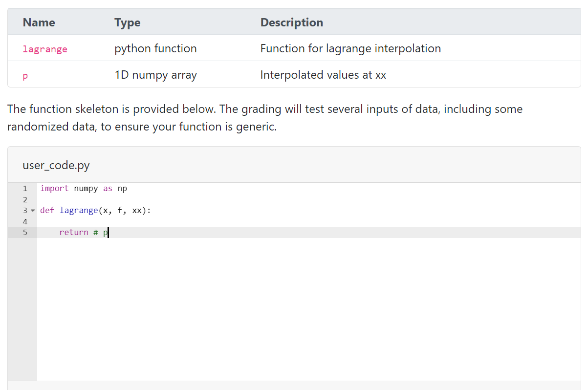
Task: Select the user_code.py tab header
Action: point(56,165)
